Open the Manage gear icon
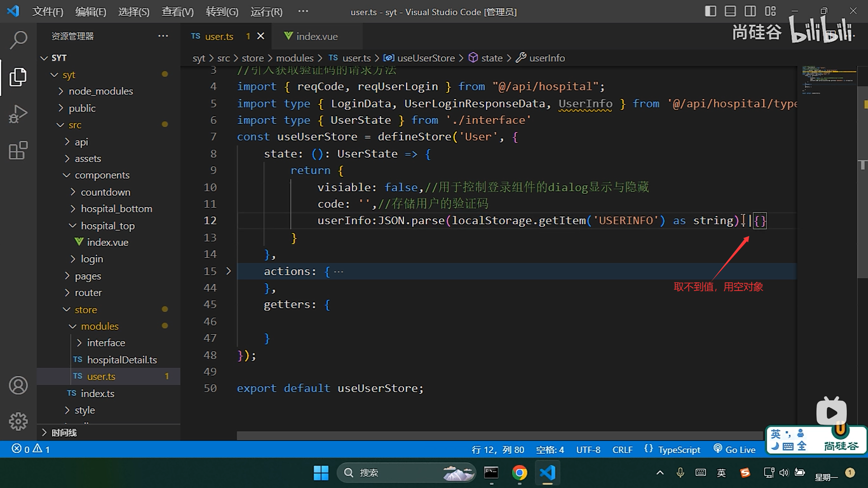This screenshot has width=868, height=488. click(x=18, y=421)
